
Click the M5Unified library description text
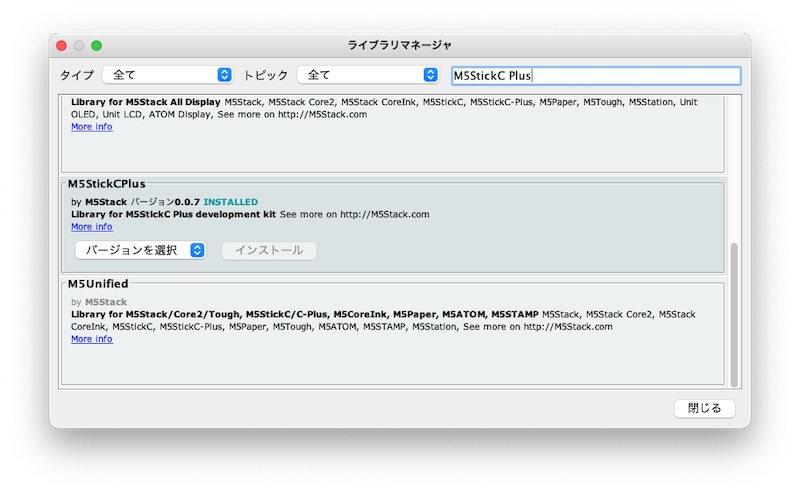380,320
